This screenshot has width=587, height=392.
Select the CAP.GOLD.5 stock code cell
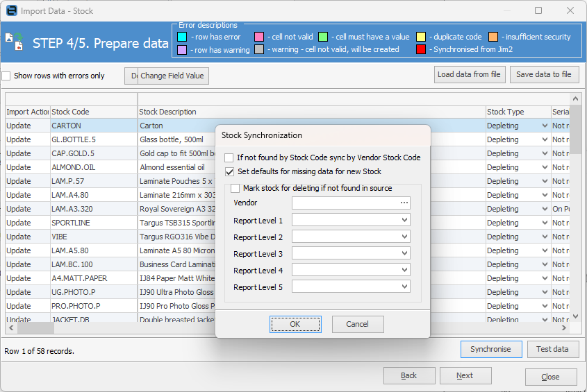pyautogui.click(x=94, y=153)
